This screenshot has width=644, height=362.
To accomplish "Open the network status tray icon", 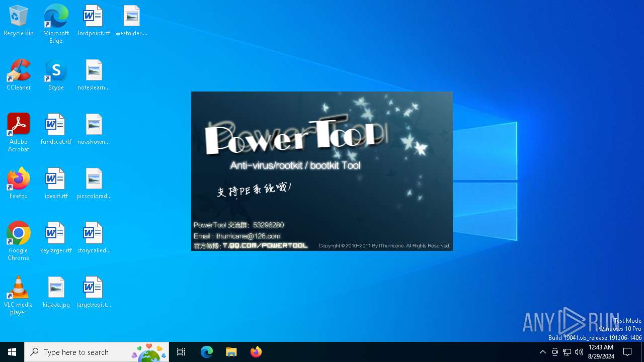I will click(x=567, y=352).
